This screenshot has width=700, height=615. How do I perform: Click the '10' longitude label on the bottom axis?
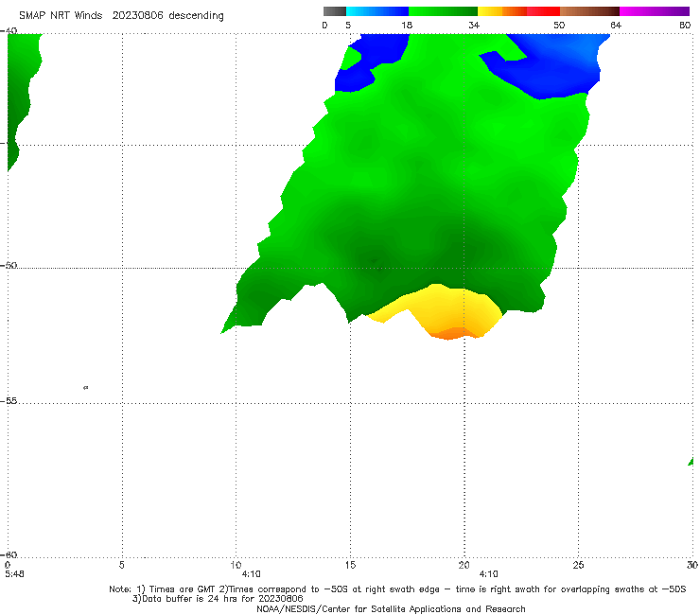236,565
